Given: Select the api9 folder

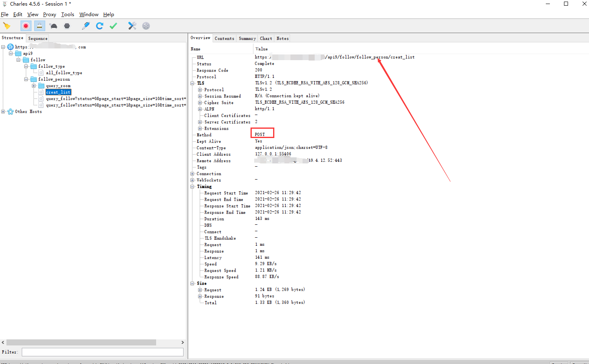Looking at the screenshot, I should tap(27, 53).
